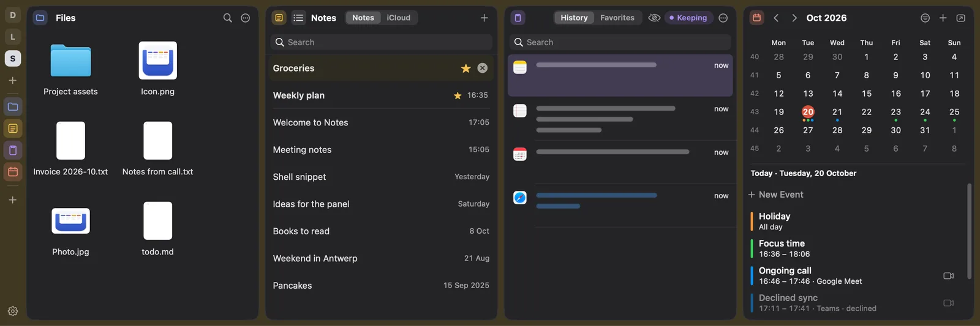Open the Files sidebar folder icon

coord(13,107)
